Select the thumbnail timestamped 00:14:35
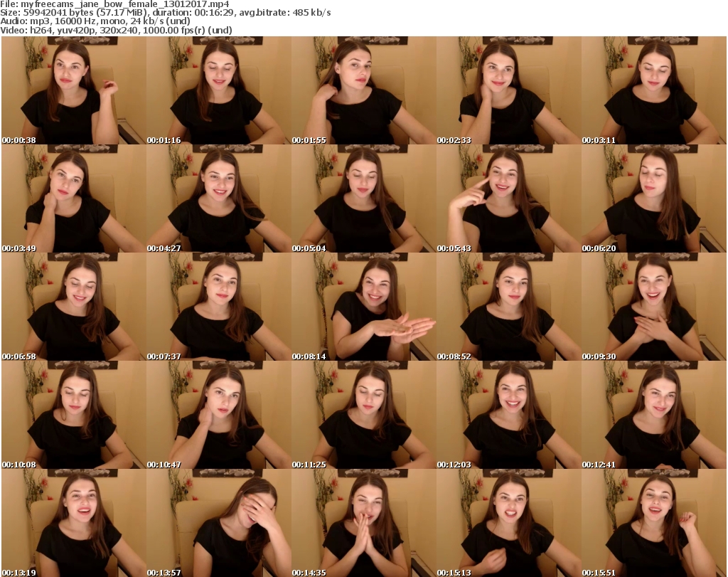The height and width of the screenshot is (577, 728). coord(364,523)
